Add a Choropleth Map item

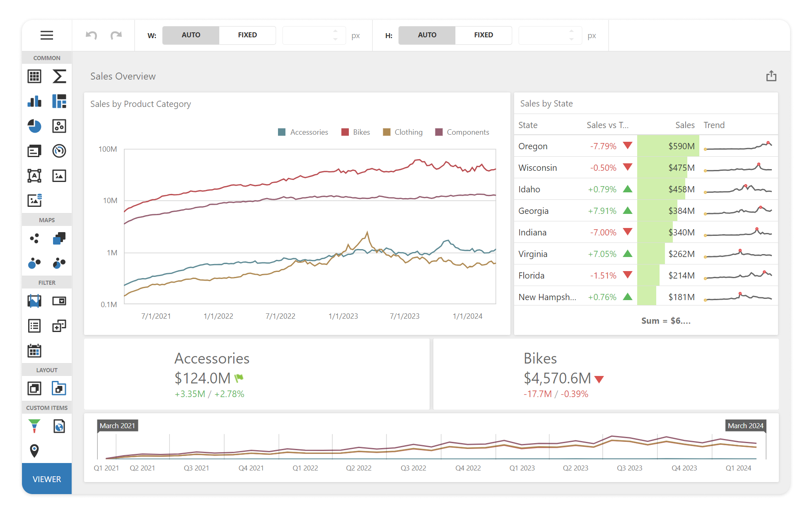coord(59,238)
